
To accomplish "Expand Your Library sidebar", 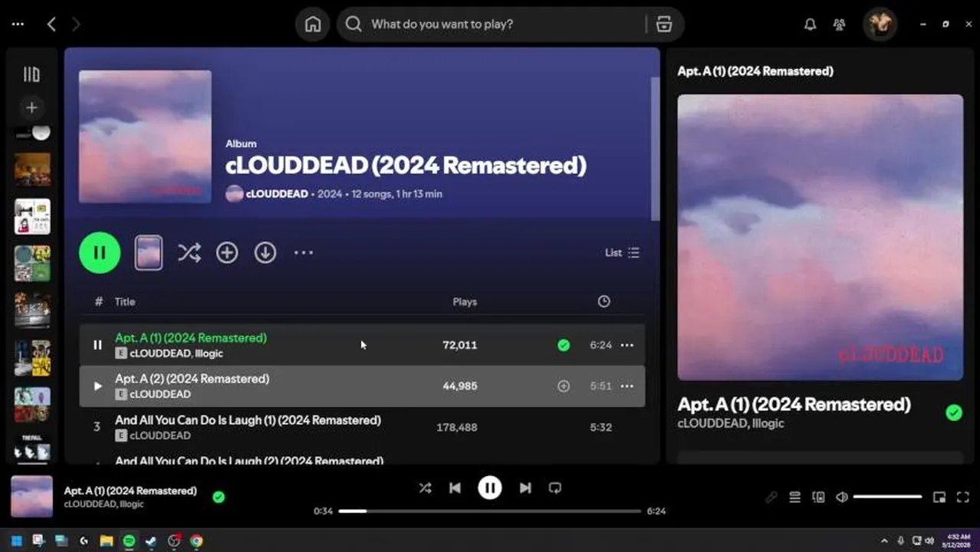I will click(31, 74).
